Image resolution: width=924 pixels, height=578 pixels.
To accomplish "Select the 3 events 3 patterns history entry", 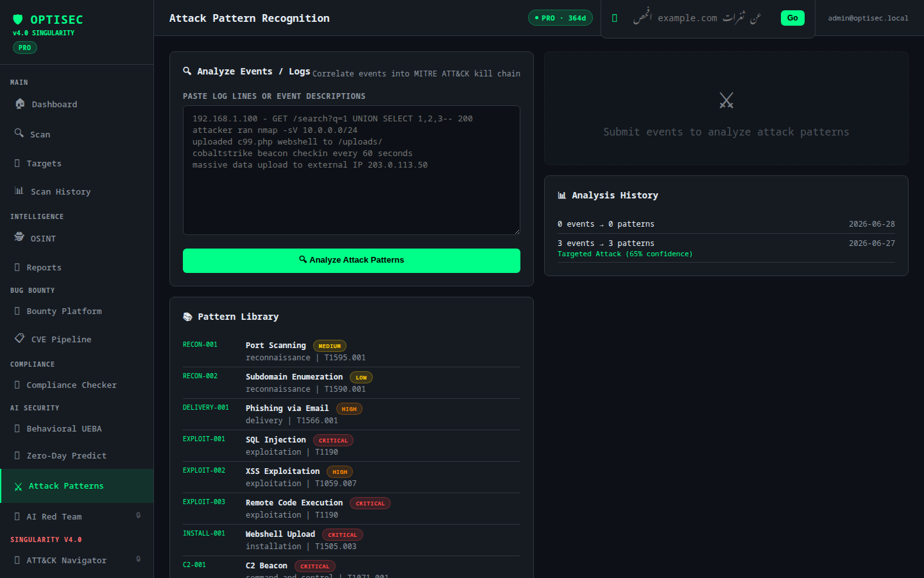I will point(726,248).
